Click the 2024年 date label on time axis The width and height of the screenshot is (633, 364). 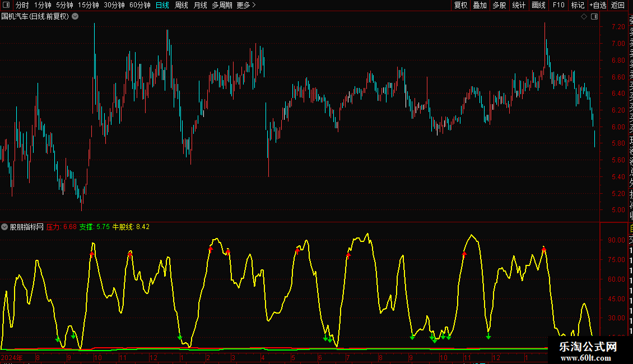(x=12, y=357)
